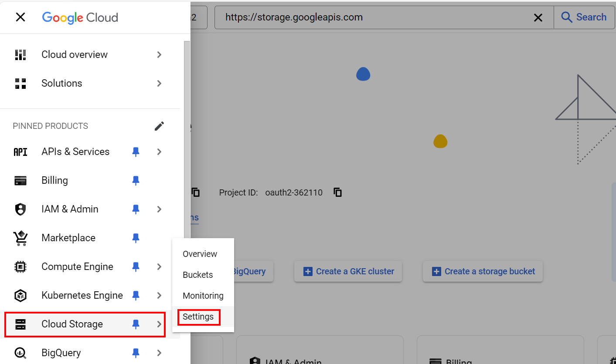This screenshot has height=364, width=616.
Task: Click the Create a GKE cluster button
Action: (348, 271)
